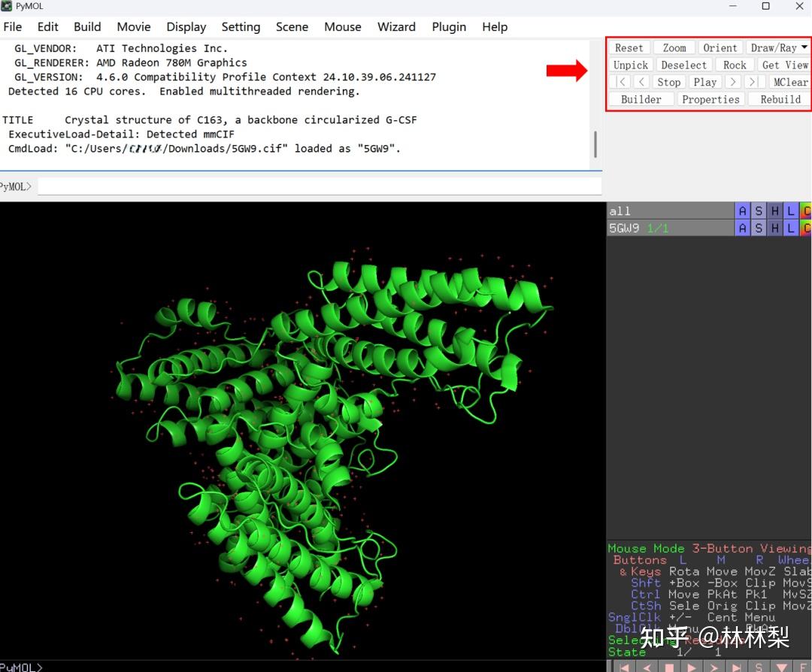Open the Draw/Ray dropdown arrow
This screenshot has width=812, height=672.
tap(804, 47)
